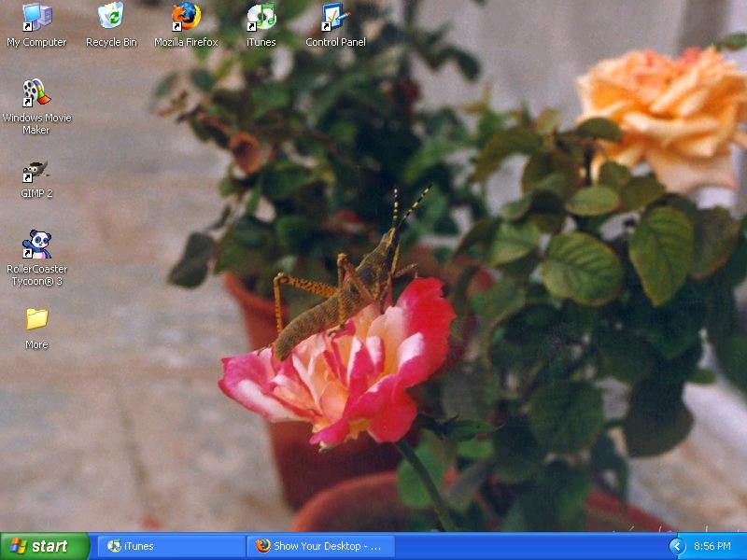Select the RollerCoaster Tycoon 3 shortcut
Viewport: 747px width, 560px height.
[36, 245]
